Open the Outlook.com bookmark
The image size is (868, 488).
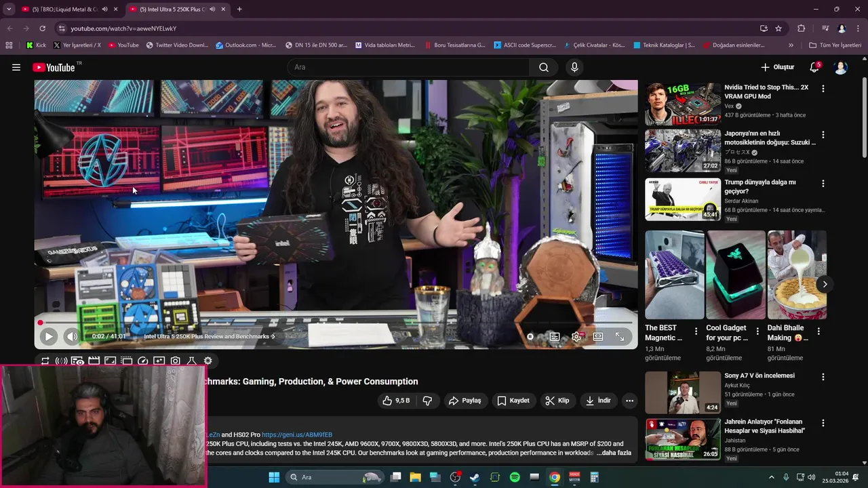[x=246, y=45]
